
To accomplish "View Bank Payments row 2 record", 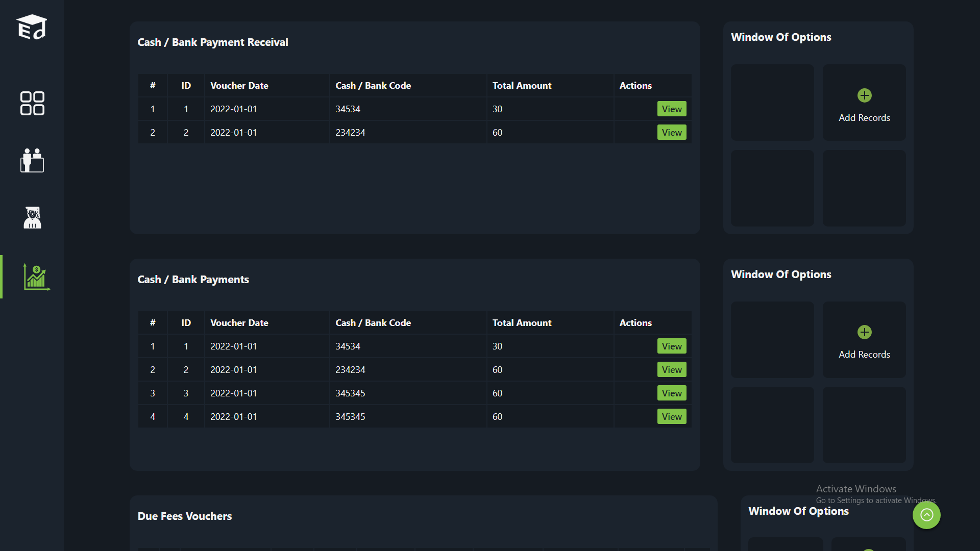I will pos(671,369).
